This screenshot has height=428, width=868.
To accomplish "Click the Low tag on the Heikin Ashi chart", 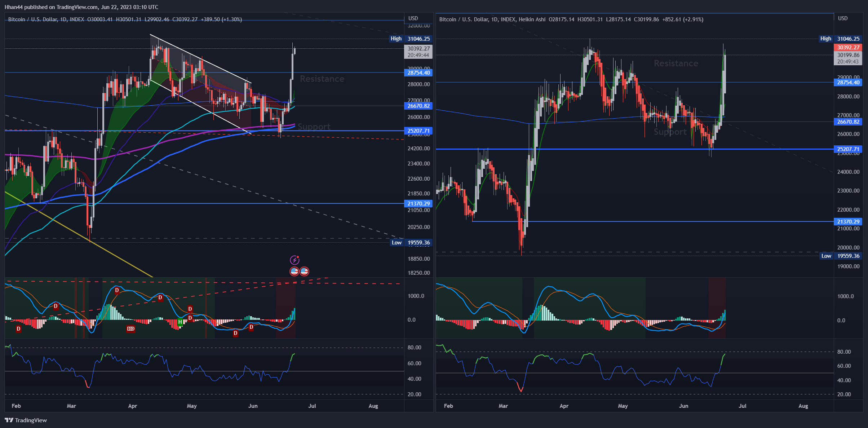I will tap(826, 256).
